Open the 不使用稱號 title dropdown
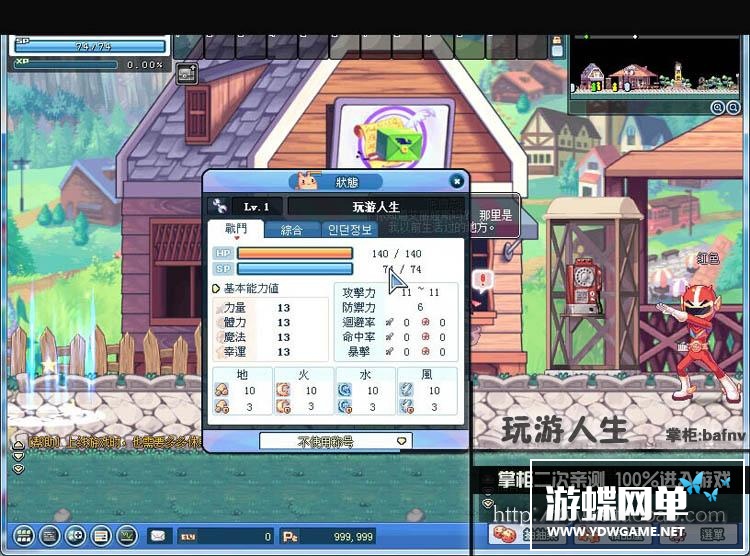 [335, 441]
